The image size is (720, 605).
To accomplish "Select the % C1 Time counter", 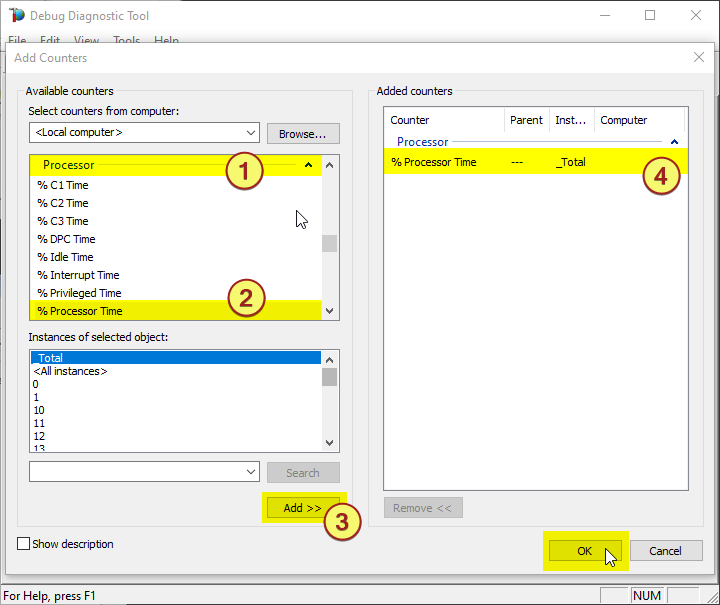I will point(63,185).
